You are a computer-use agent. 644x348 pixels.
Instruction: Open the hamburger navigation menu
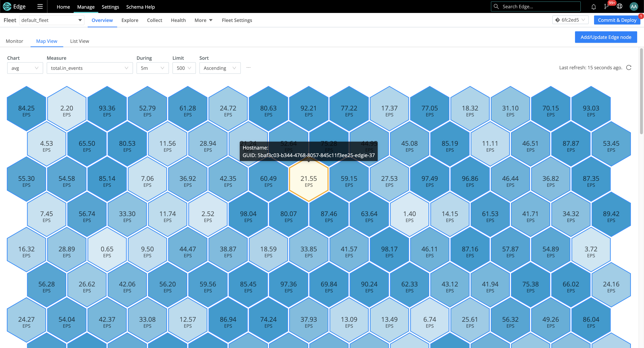pos(40,6)
